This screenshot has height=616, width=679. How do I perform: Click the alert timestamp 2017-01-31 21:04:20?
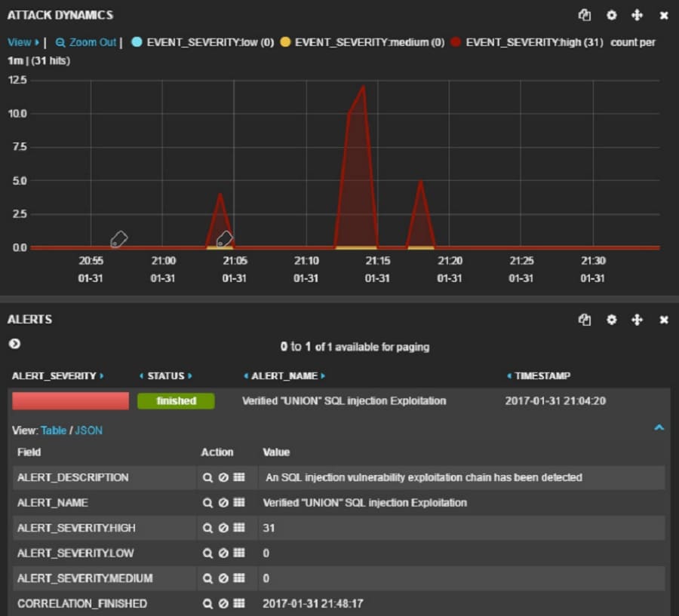tap(555, 401)
